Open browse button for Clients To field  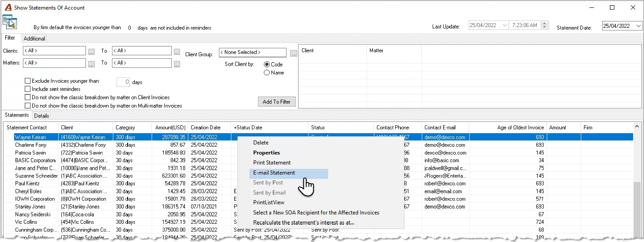click(x=176, y=51)
